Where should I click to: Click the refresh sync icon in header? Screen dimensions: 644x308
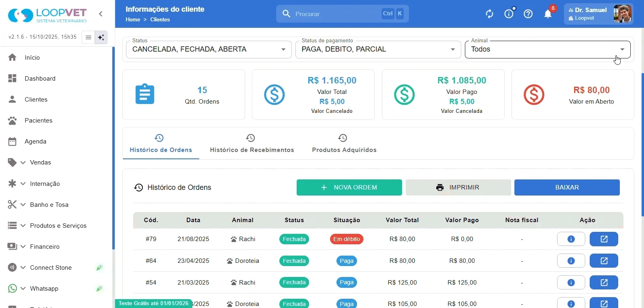[x=489, y=14]
